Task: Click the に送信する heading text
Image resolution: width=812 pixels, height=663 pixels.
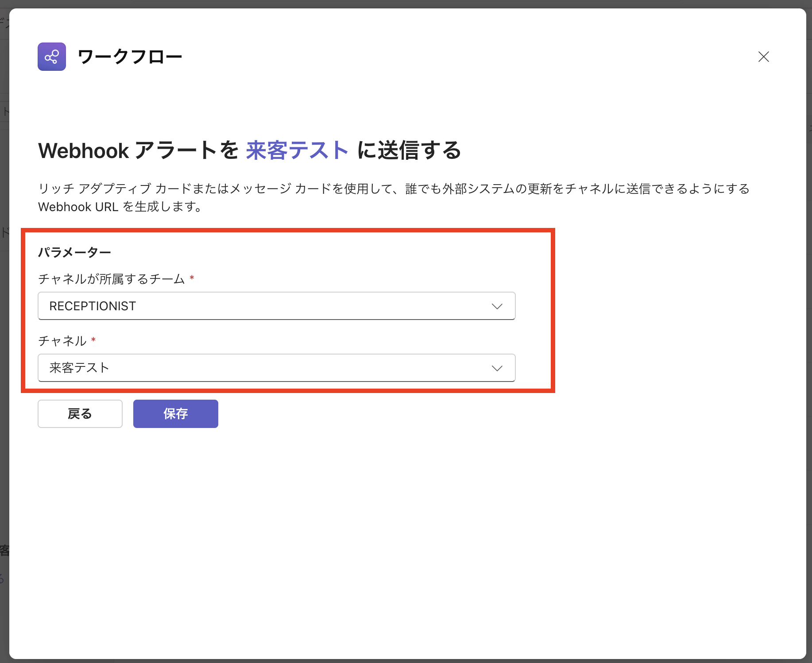Action: point(409,150)
